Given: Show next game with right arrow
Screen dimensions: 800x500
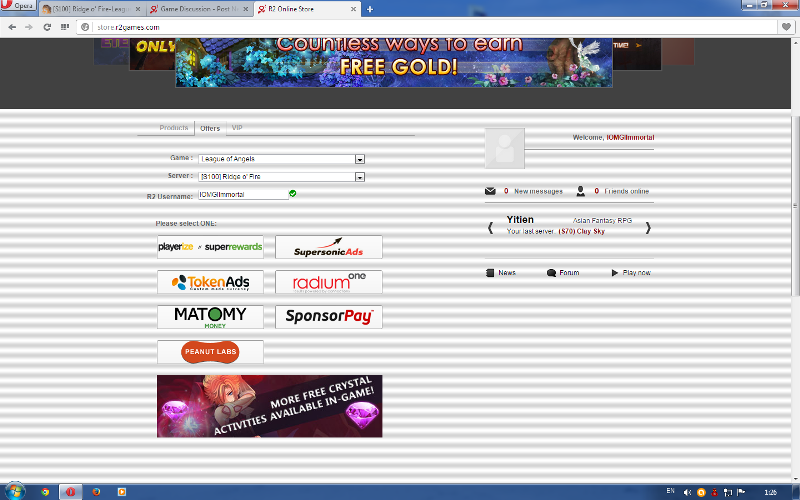Looking at the screenshot, I should coord(648,228).
